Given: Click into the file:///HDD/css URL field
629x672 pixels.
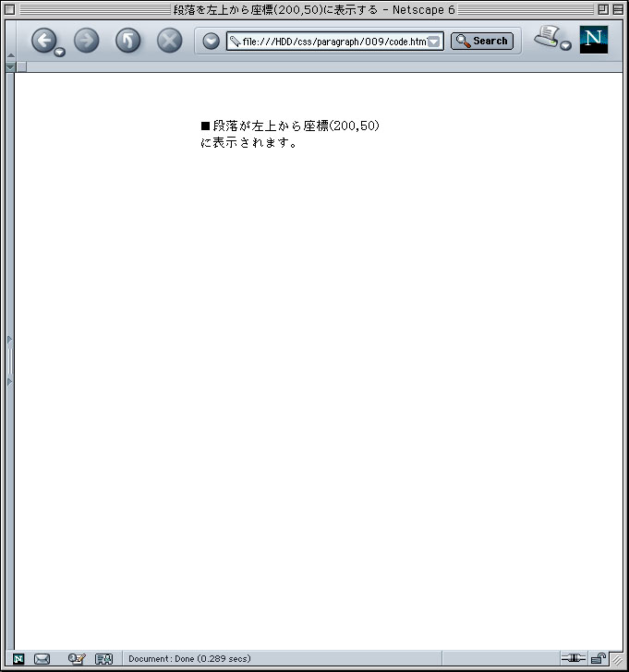Looking at the screenshot, I should tap(335, 42).
